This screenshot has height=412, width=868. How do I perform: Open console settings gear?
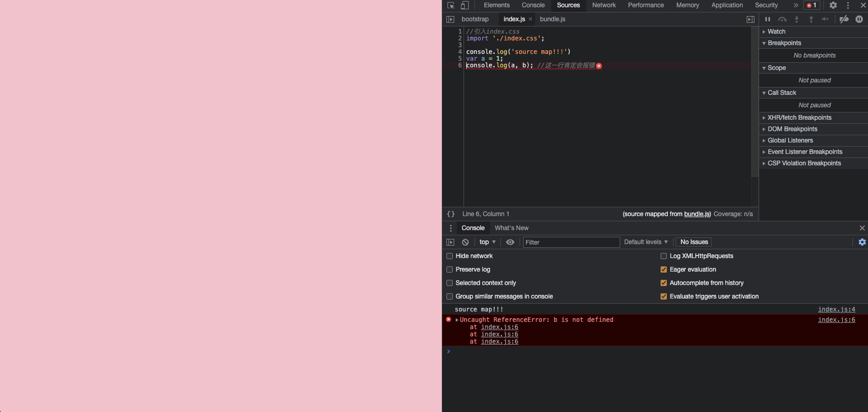tap(862, 242)
